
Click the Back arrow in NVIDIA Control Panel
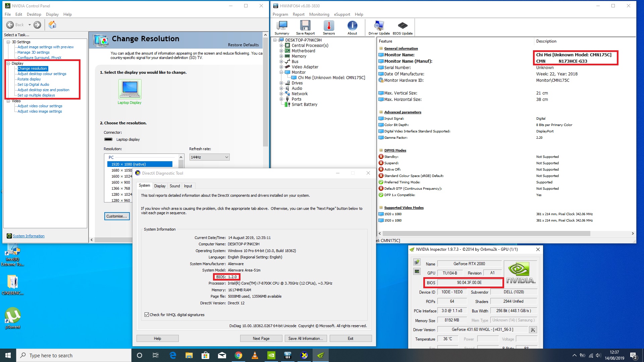point(10,25)
